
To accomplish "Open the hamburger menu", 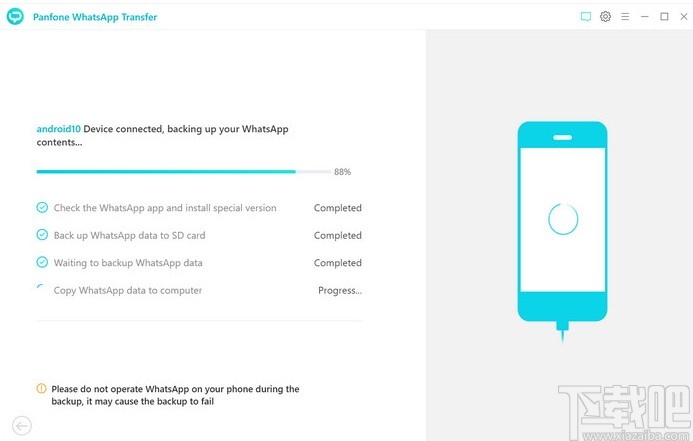I will tap(625, 17).
